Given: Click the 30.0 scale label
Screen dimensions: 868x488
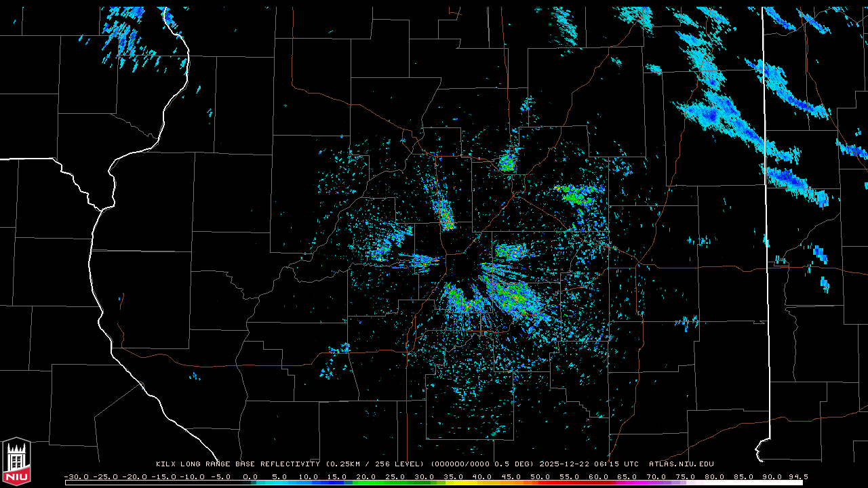Looking at the screenshot, I should coord(425,476).
